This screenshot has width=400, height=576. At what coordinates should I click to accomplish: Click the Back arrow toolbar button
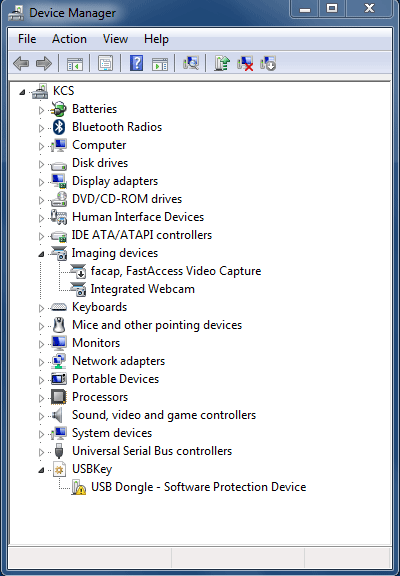(x=21, y=64)
